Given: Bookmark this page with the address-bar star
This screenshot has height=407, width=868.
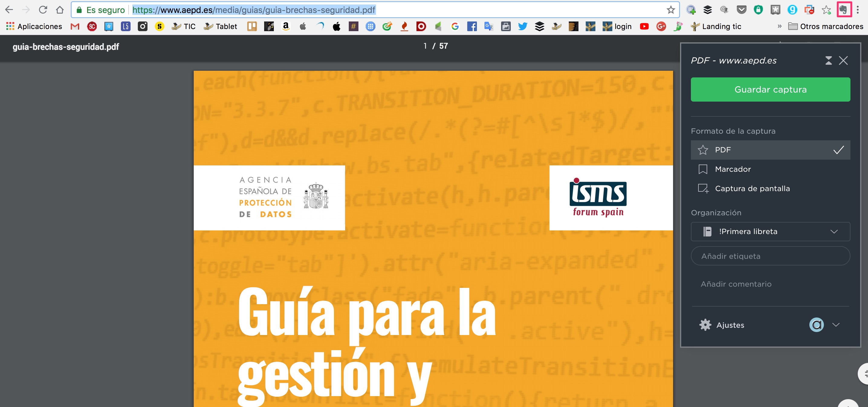Looking at the screenshot, I should click(671, 10).
